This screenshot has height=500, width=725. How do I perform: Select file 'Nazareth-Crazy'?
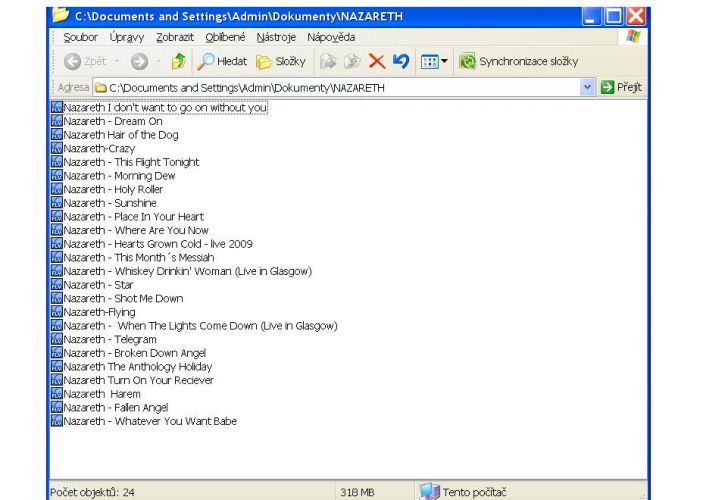93,148
